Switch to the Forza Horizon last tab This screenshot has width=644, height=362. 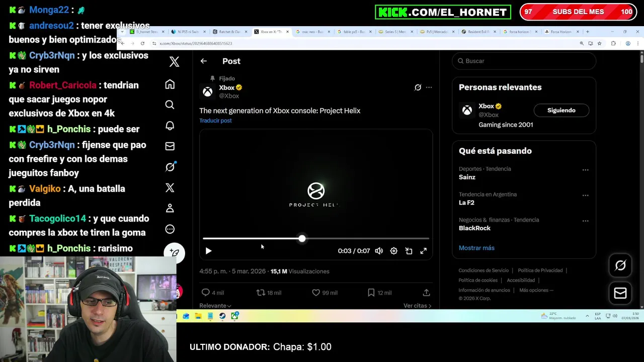[x=561, y=32]
